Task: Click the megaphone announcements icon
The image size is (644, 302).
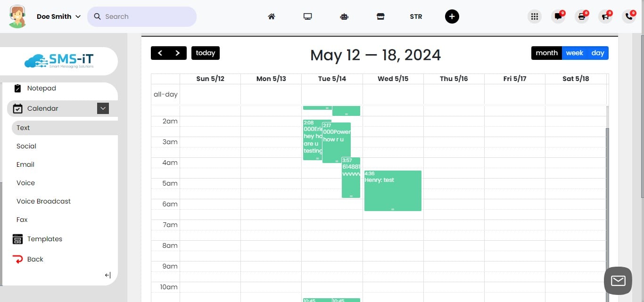Action: (x=605, y=16)
